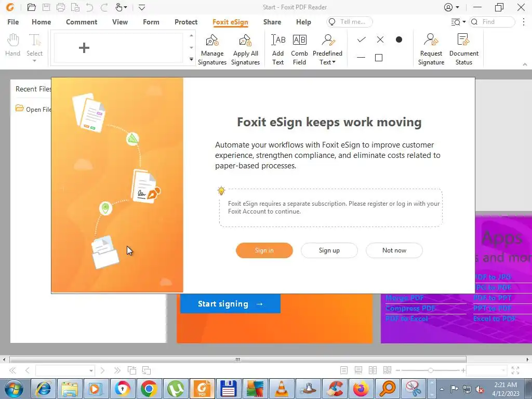Click the Tell me search box
Image resolution: width=532 pixels, height=399 pixels.
tap(350, 22)
